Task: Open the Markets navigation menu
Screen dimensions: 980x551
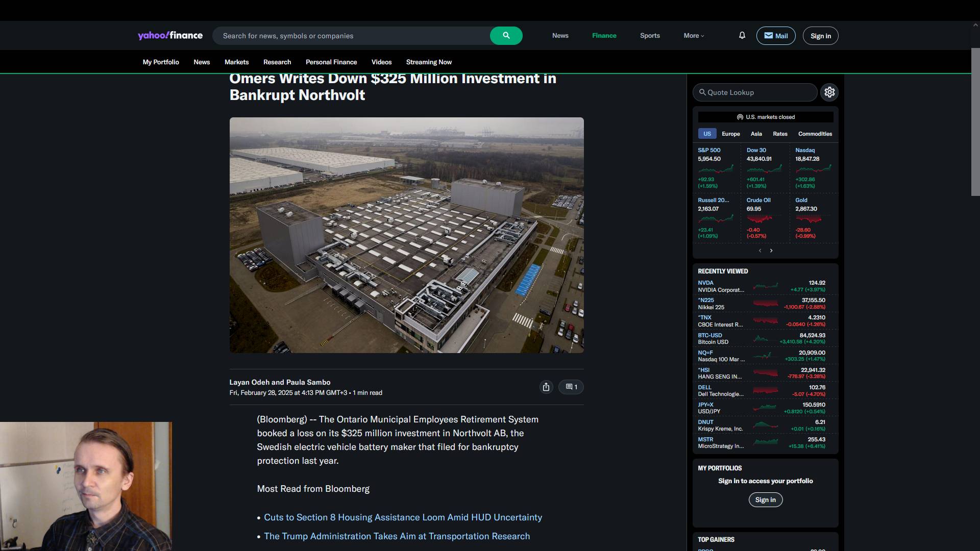Action: (236, 62)
